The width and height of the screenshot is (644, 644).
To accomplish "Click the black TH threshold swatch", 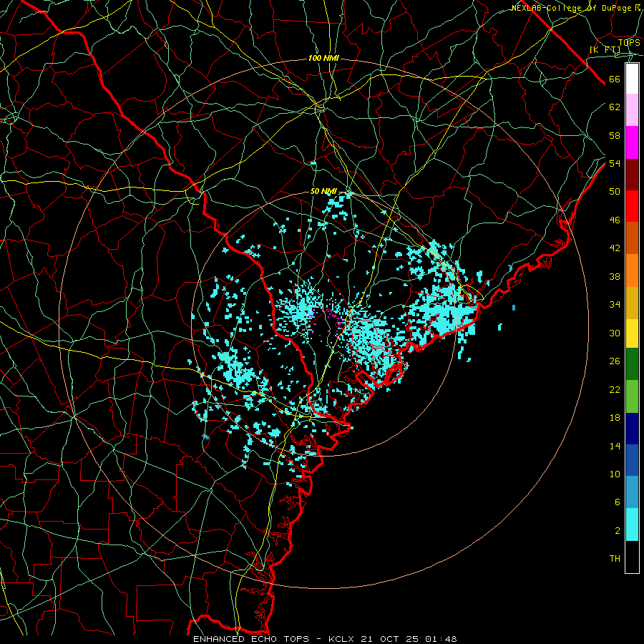I will click(632, 557).
